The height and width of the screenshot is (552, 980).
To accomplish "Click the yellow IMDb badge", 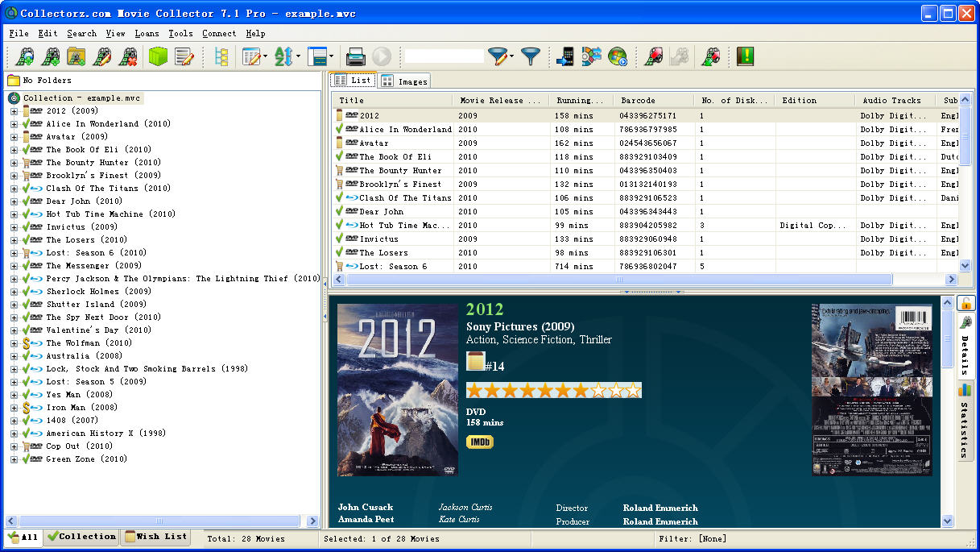I will (x=479, y=442).
